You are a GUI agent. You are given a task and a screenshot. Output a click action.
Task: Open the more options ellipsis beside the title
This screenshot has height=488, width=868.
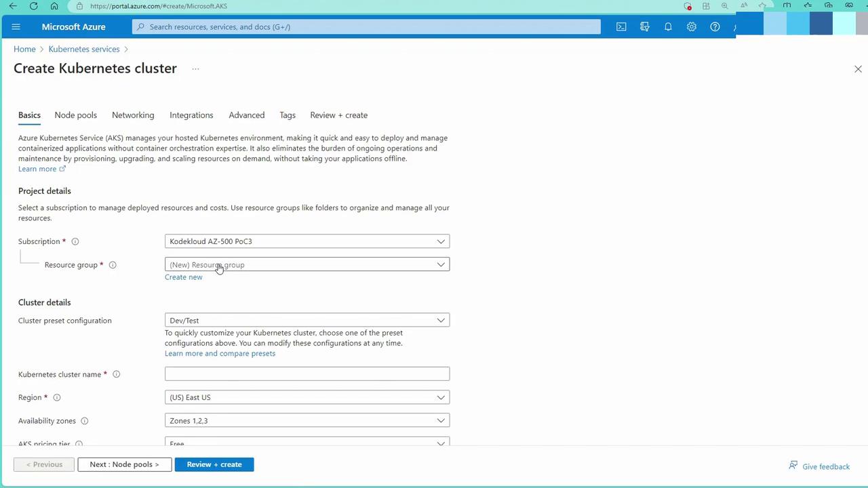[x=195, y=68]
